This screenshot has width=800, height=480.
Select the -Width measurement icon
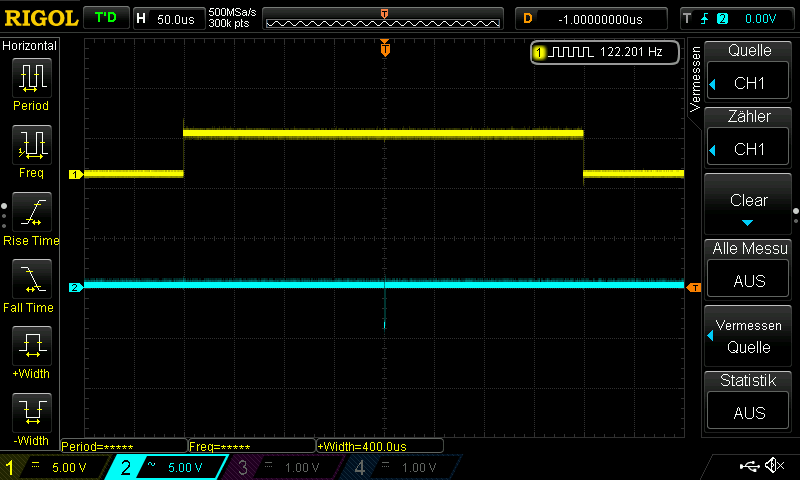pos(32,413)
